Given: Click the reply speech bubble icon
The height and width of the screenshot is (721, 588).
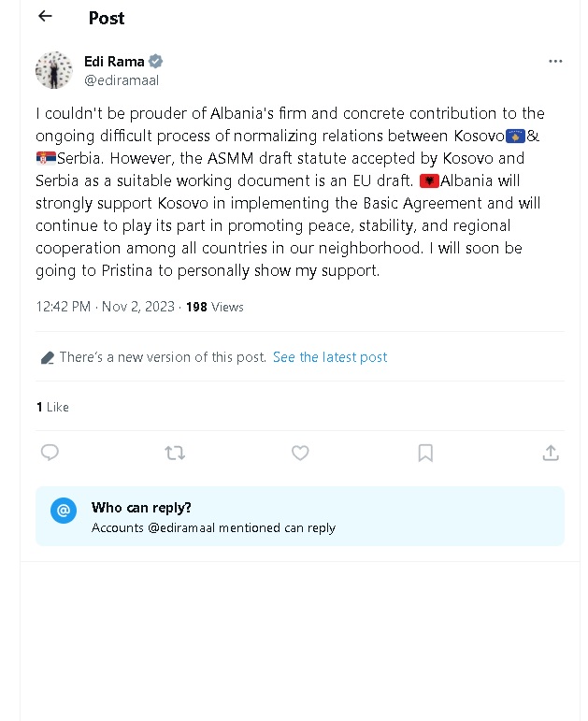Looking at the screenshot, I should [x=50, y=453].
